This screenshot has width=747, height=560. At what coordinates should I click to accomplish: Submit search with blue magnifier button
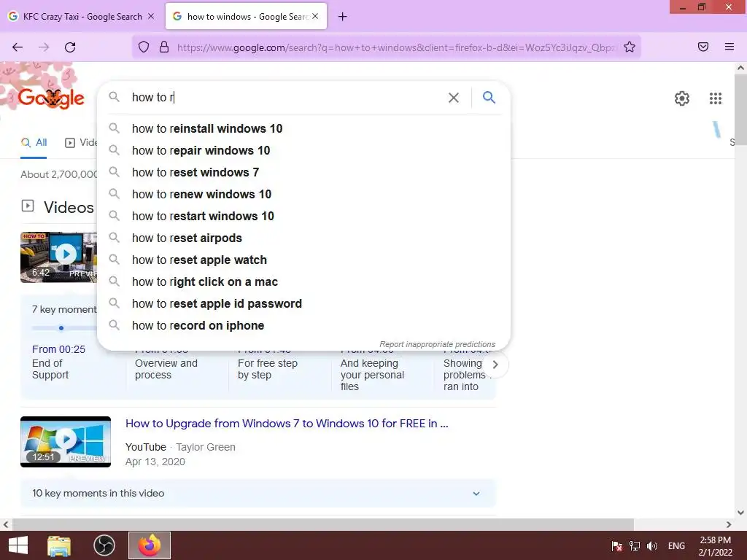(x=489, y=97)
